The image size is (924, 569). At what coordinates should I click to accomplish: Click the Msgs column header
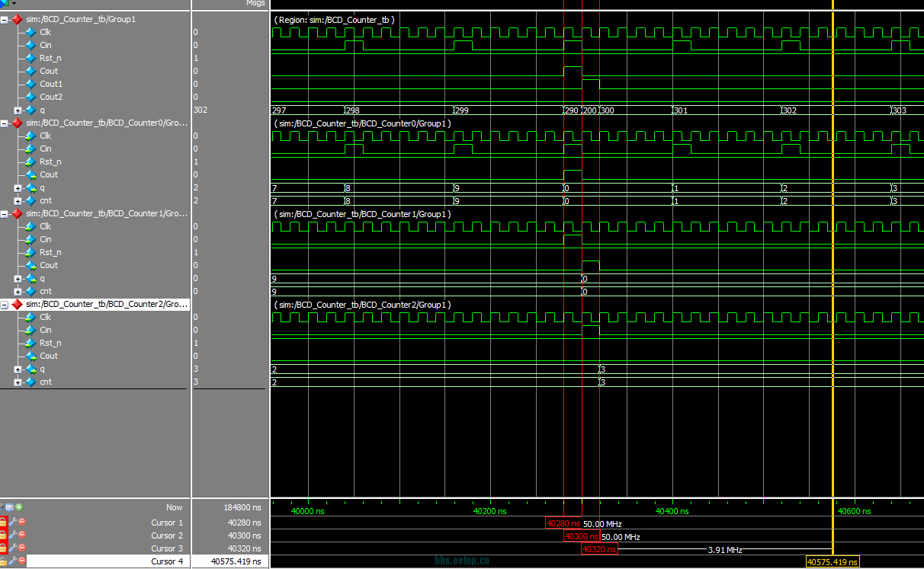pyautogui.click(x=255, y=4)
